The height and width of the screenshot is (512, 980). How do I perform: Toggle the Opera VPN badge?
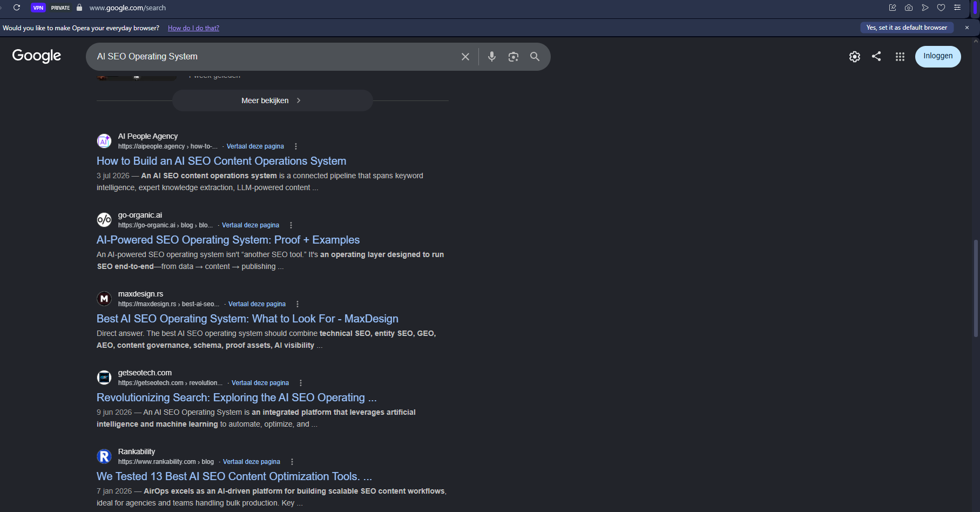pos(38,8)
